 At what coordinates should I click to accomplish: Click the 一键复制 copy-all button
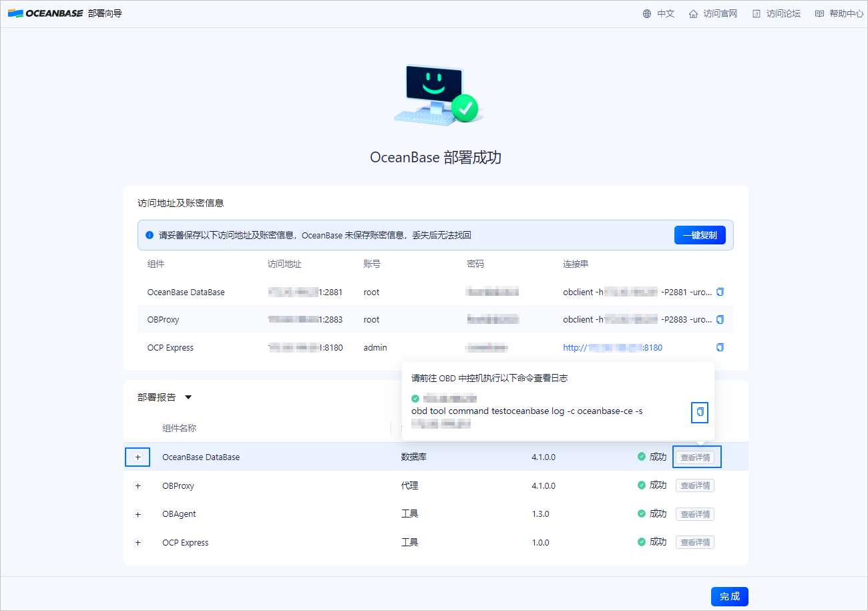pyautogui.click(x=700, y=234)
